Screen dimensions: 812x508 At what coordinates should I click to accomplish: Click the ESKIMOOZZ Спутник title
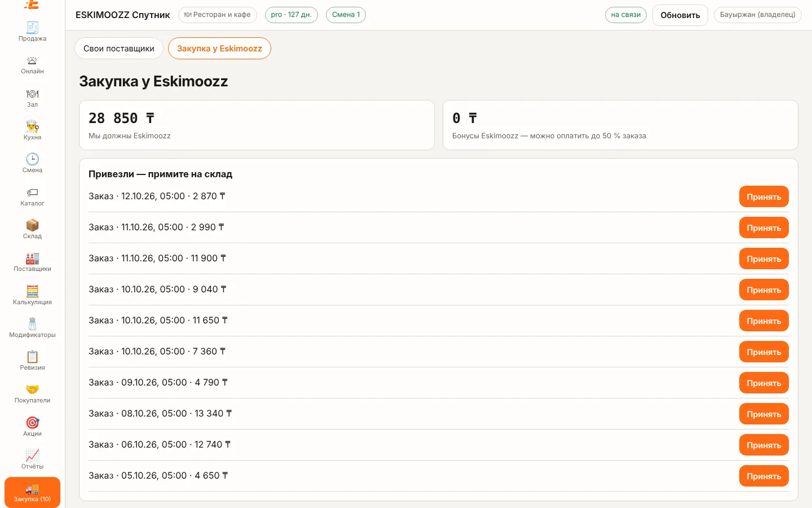[123, 15]
